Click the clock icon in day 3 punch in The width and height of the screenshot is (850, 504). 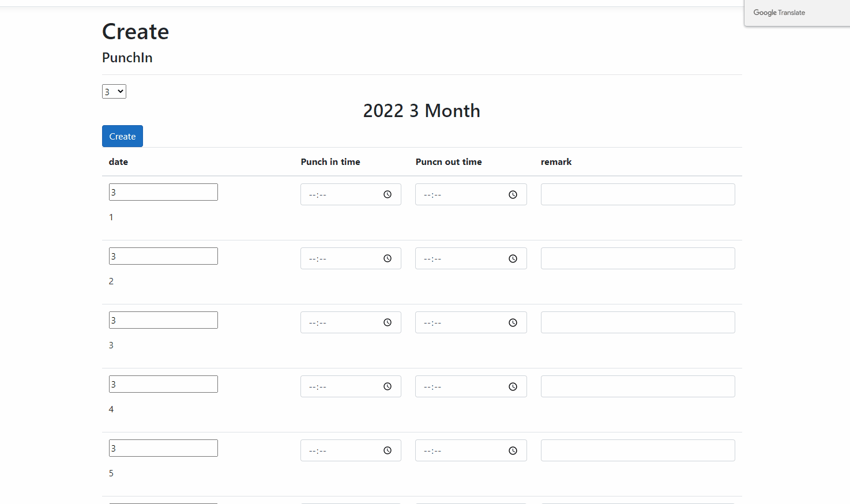388,322
